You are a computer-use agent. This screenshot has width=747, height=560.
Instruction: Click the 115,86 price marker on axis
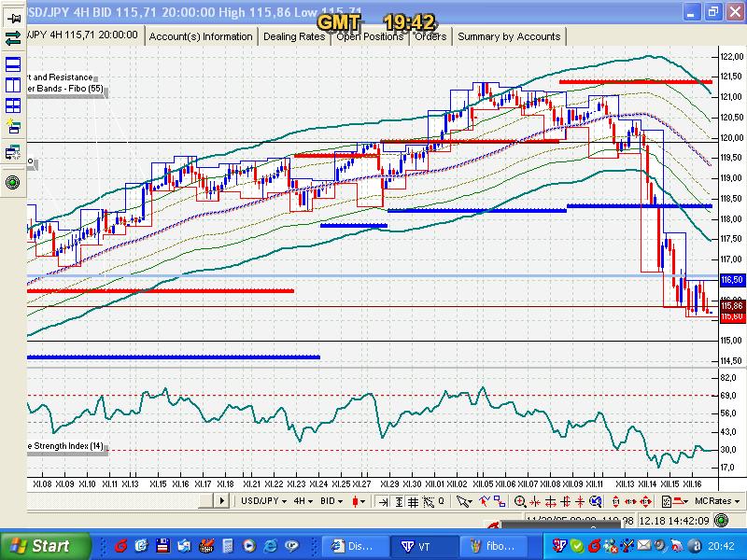coord(732,306)
